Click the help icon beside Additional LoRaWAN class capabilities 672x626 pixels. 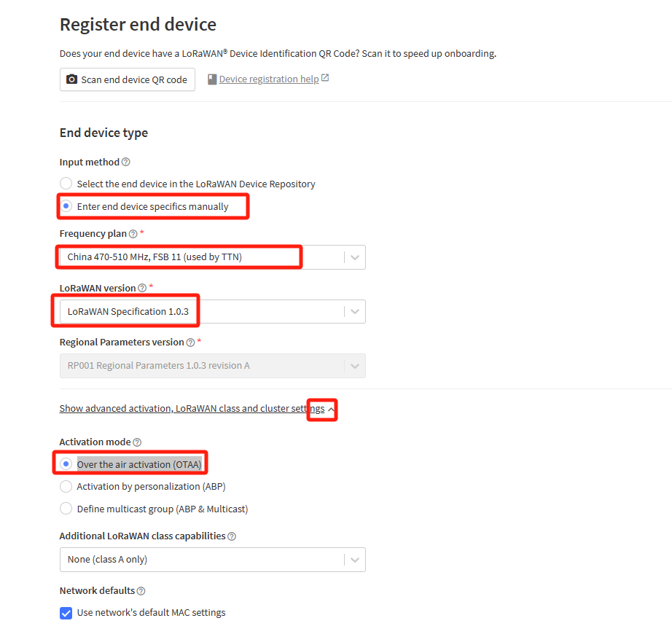tap(232, 536)
